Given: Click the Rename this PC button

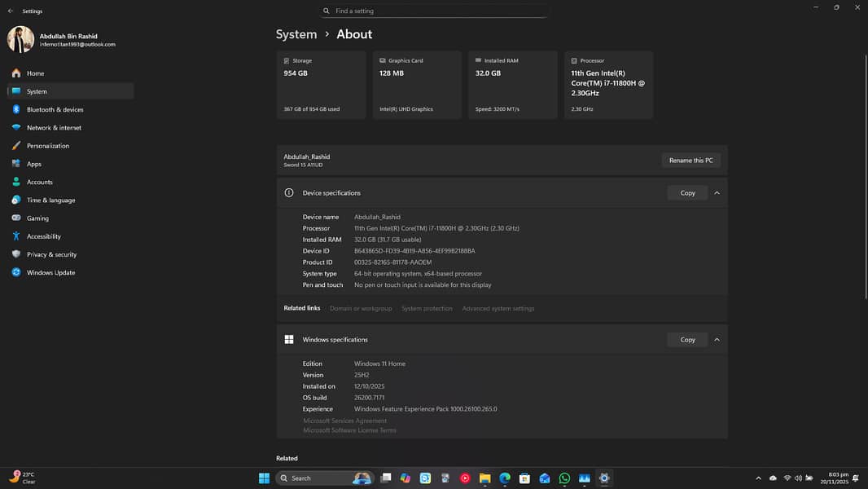Looking at the screenshot, I should [690, 161].
